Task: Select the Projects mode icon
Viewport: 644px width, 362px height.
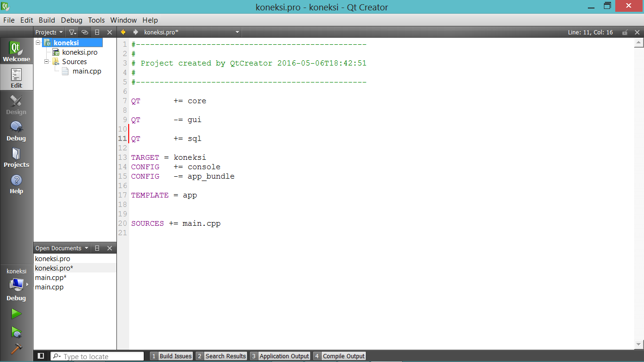Action: pos(16,156)
